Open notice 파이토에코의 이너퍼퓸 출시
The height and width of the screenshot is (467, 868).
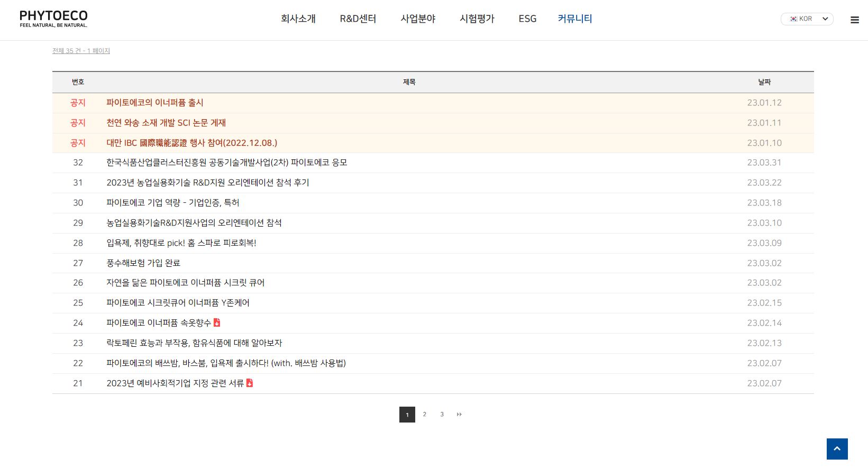[155, 103]
